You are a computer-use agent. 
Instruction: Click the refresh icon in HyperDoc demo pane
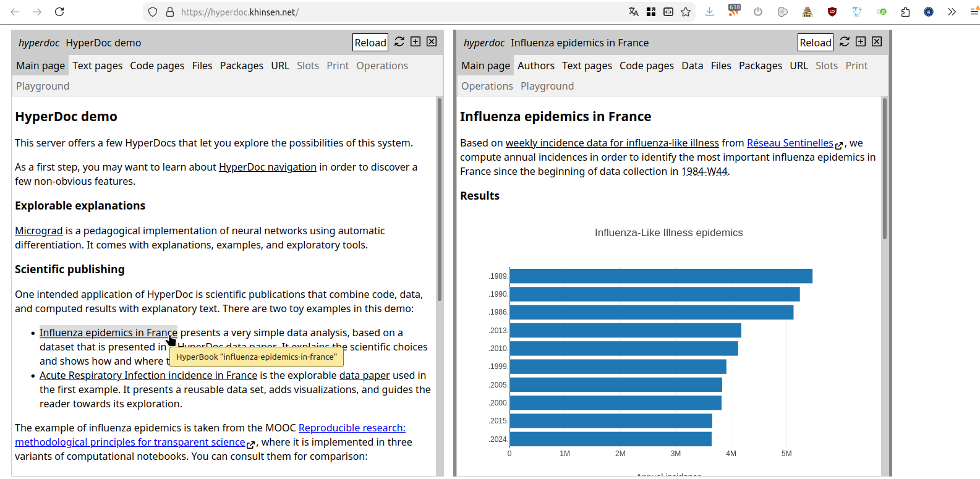tap(399, 41)
